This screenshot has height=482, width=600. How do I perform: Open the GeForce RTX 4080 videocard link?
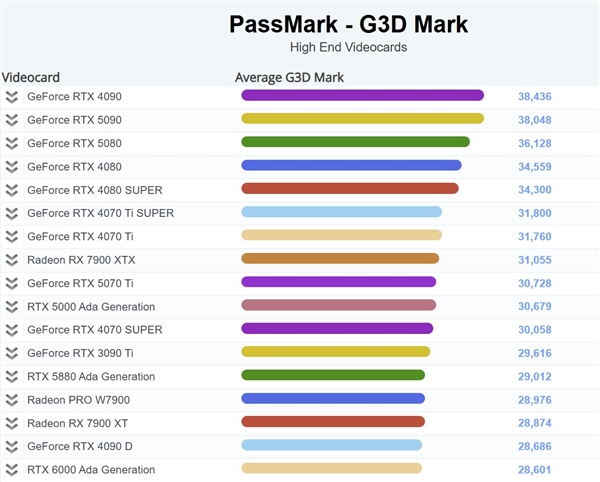(75, 167)
